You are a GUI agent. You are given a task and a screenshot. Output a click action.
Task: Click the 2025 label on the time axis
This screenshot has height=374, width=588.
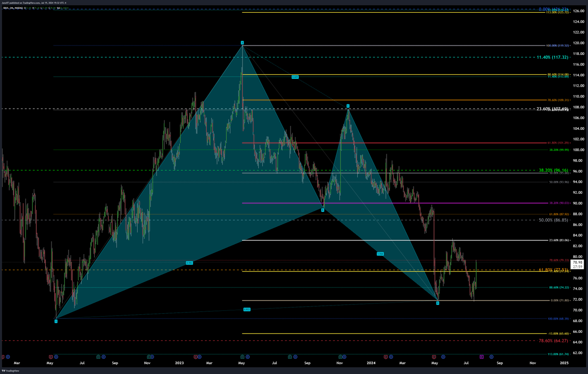(x=564, y=363)
